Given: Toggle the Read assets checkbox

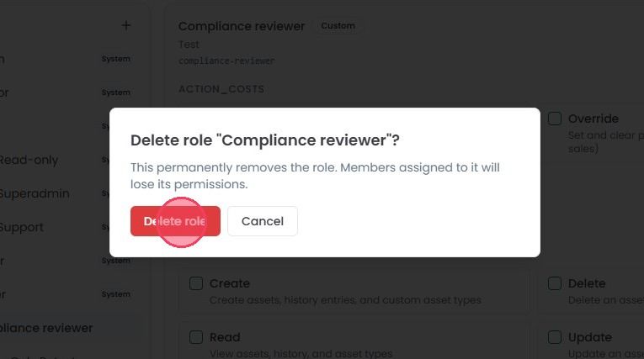Looking at the screenshot, I should [x=196, y=337].
